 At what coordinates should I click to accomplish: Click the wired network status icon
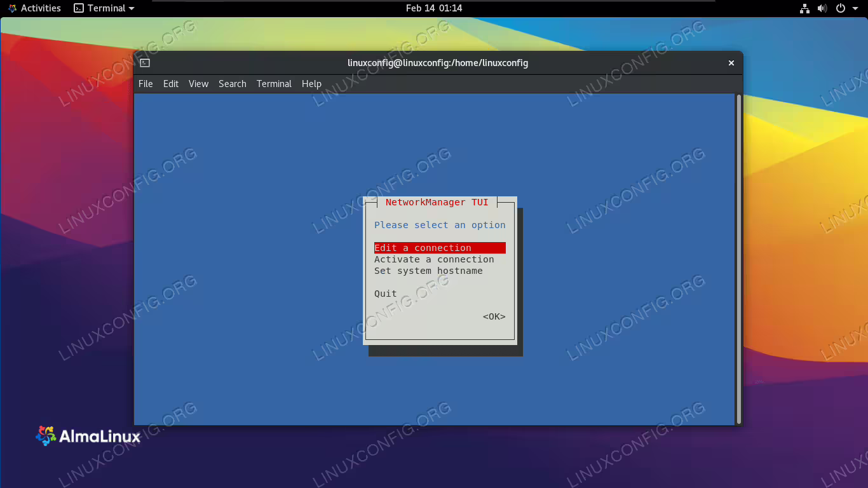point(805,8)
